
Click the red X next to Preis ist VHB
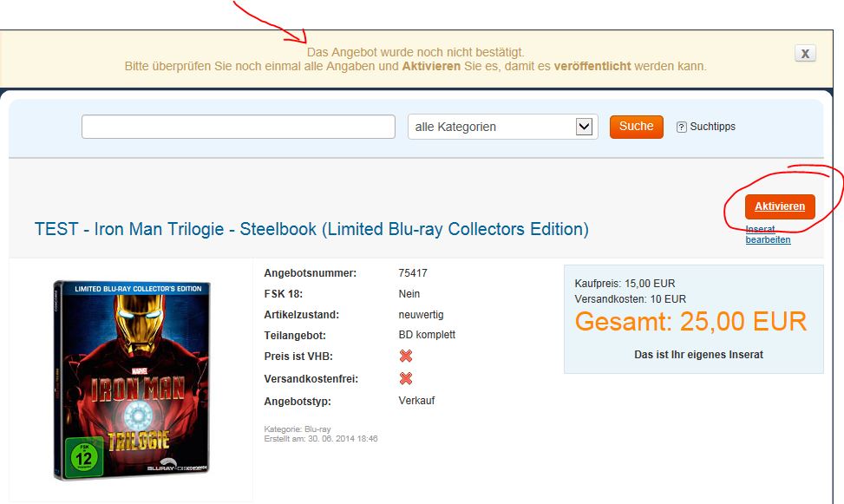(406, 356)
